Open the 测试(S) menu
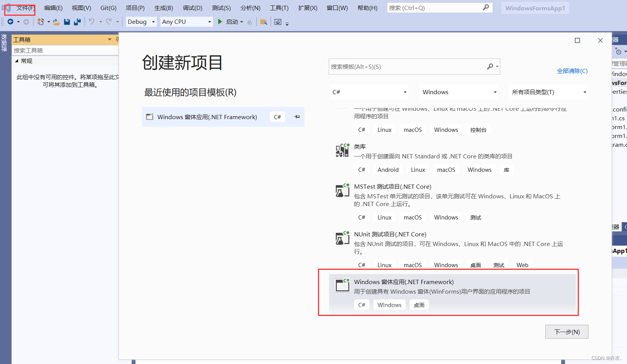 (x=221, y=8)
